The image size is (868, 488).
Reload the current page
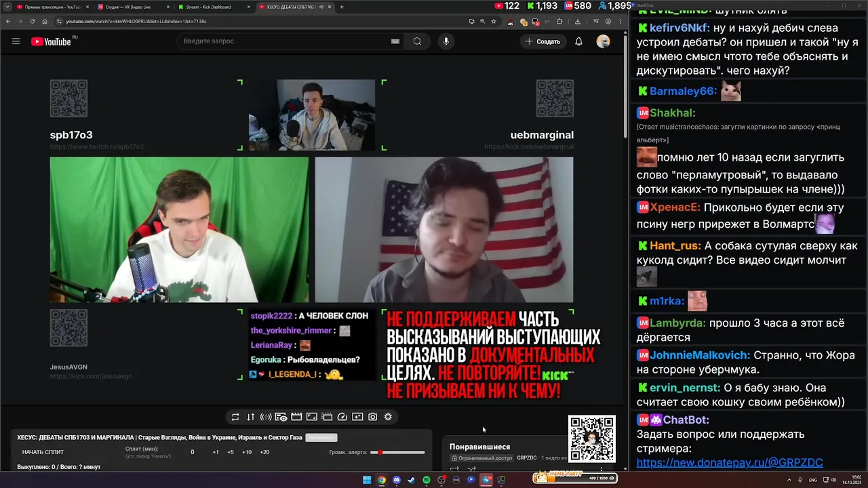32,21
